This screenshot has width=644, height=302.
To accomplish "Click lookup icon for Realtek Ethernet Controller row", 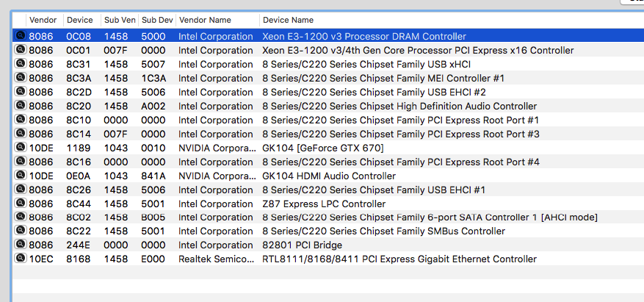I will (x=20, y=259).
